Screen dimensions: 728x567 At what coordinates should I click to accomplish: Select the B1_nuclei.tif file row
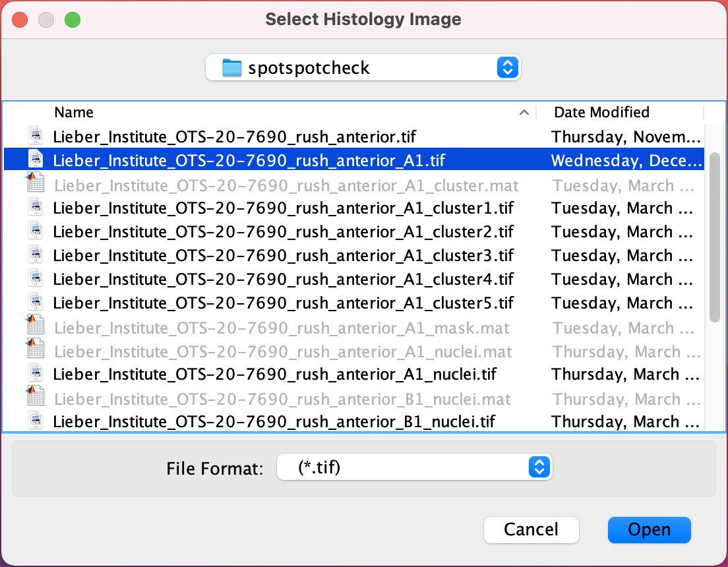[x=284, y=421]
